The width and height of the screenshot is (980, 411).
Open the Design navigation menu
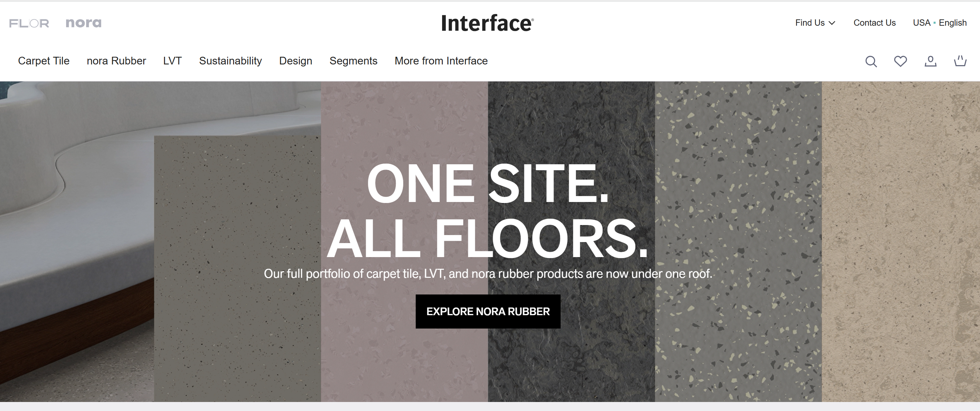(x=296, y=61)
